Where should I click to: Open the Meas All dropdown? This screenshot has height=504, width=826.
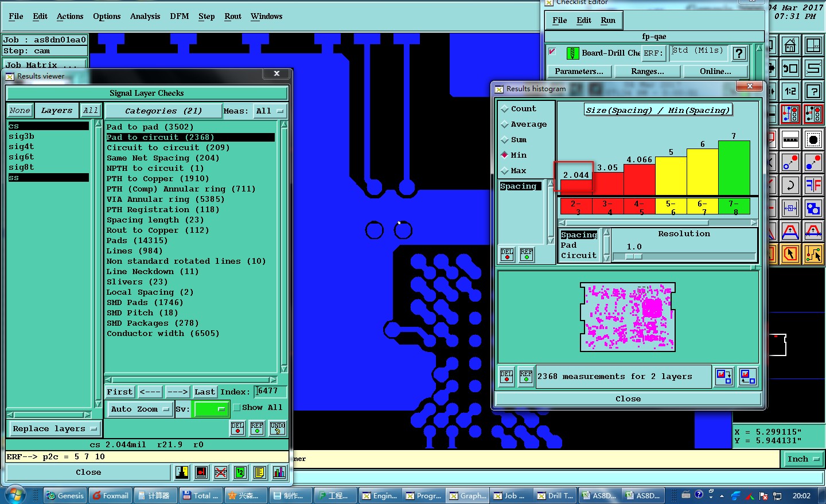coord(270,111)
